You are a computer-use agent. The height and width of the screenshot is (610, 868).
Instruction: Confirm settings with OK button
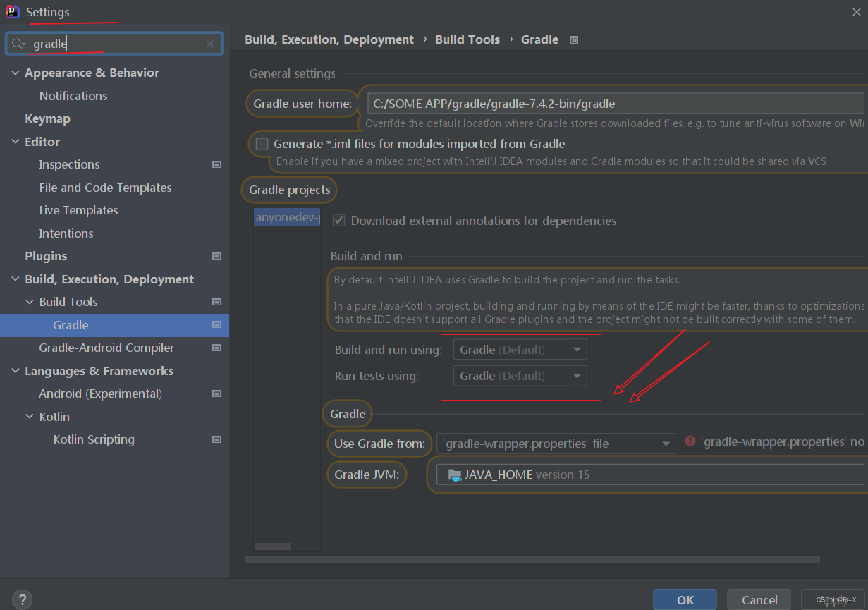point(685,599)
